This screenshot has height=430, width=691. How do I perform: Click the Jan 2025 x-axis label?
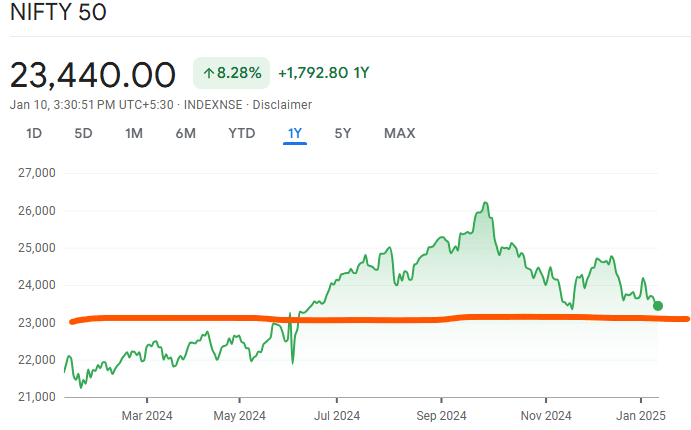click(x=641, y=415)
